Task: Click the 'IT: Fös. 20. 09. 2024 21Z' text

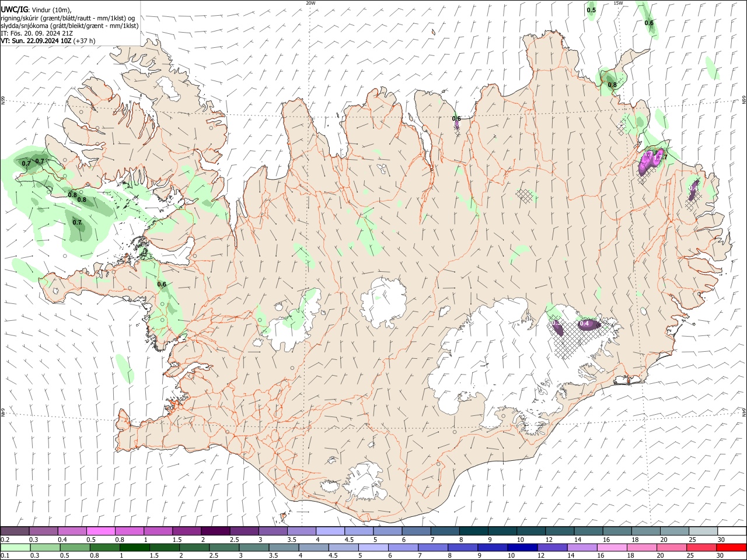Action: tap(37, 33)
